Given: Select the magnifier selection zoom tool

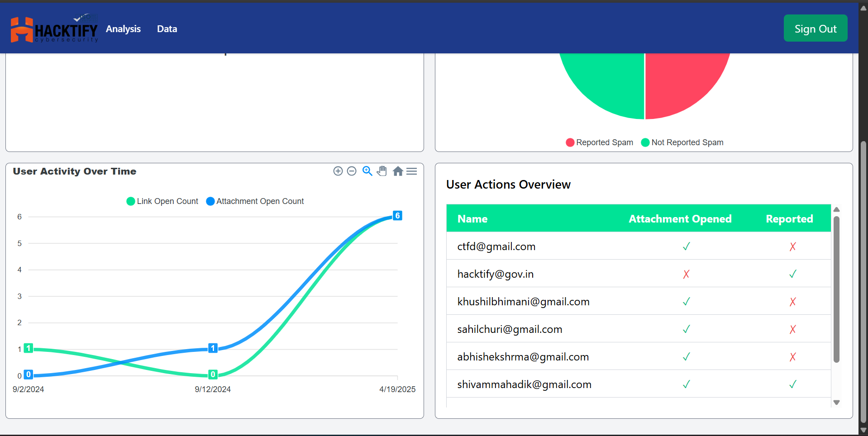Looking at the screenshot, I should click(367, 171).
